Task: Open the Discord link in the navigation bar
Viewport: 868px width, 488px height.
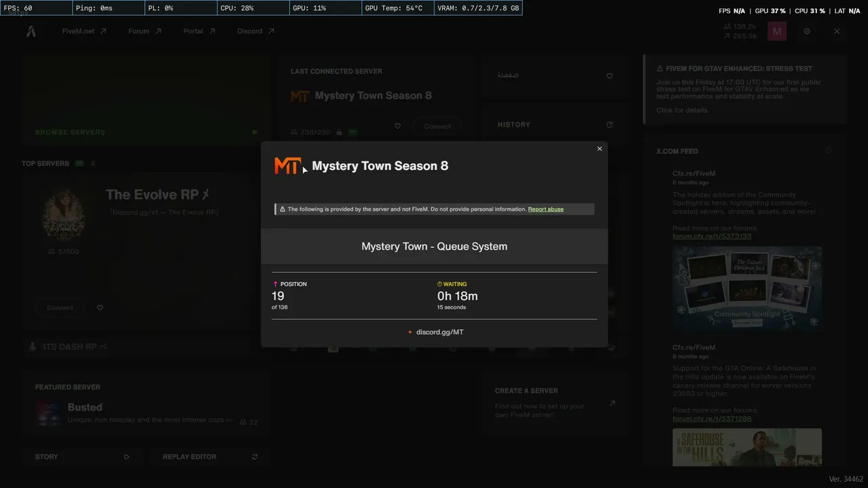Action: pos(256,31)
